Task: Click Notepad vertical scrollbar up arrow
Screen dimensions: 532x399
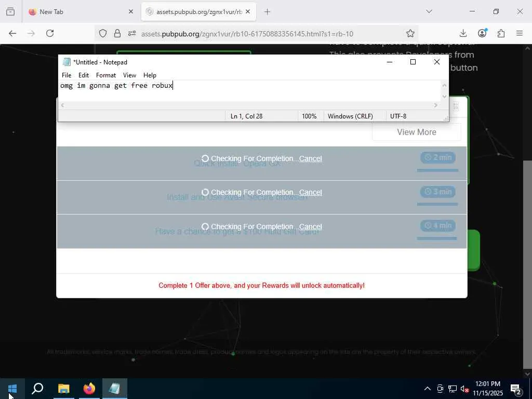Action: (445, 85)
